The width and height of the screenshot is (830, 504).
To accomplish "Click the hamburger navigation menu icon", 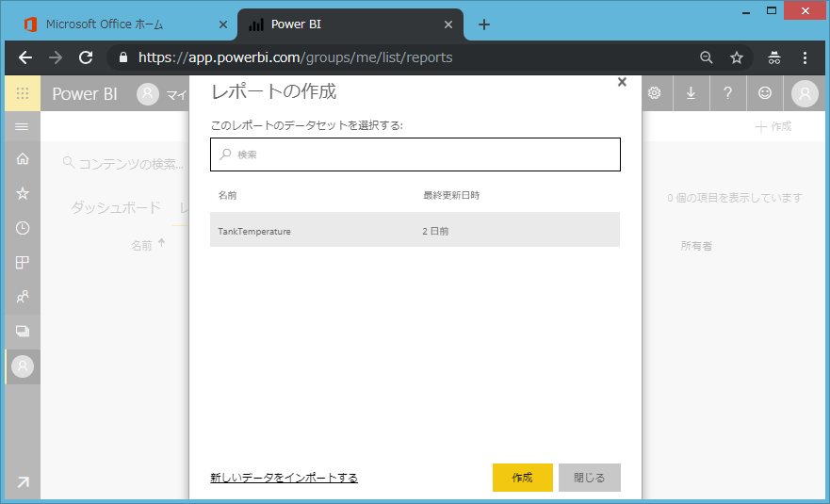I will [22, 126].
